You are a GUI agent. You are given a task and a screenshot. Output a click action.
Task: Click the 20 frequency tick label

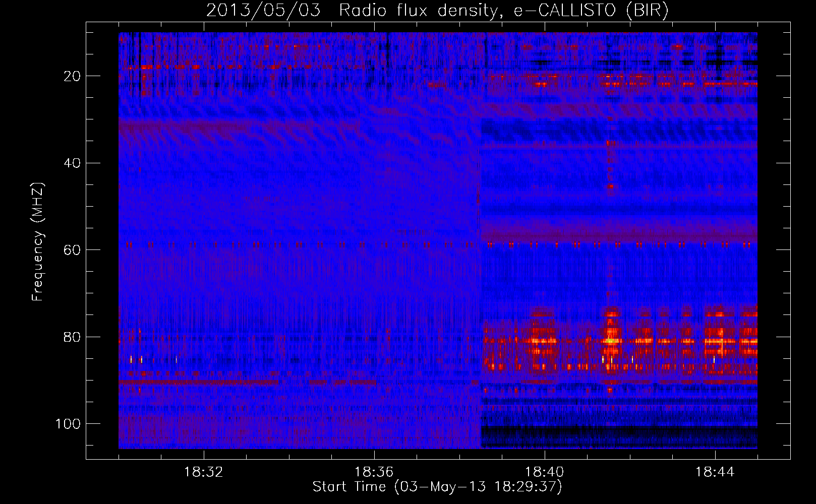[x=73, y=76]
